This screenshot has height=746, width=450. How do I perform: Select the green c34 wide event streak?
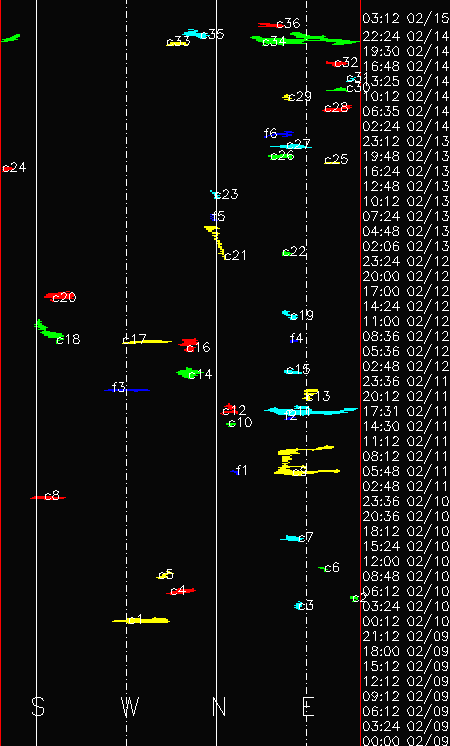click(304, 39)
